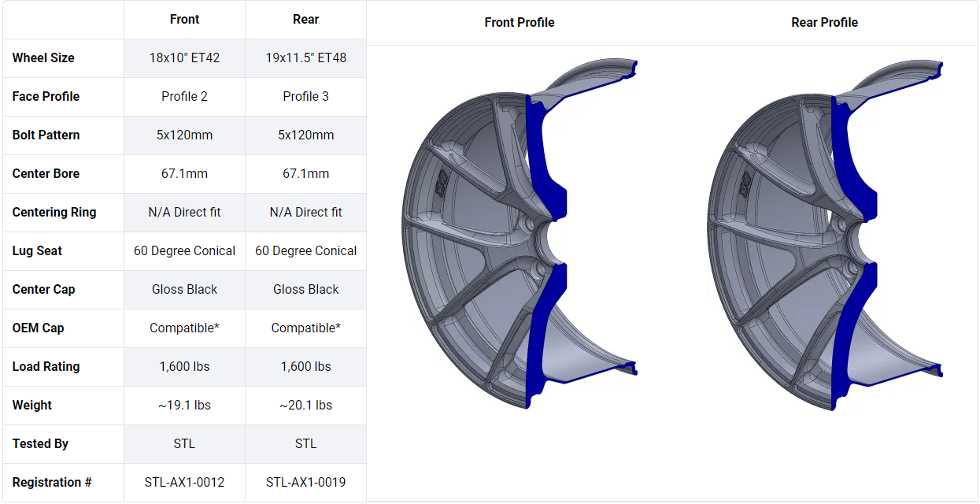Select the 19x11.5" ET48 wheel size cell
Image resolution: width=980 pixels, height=504 pixels.
tap(305, 58)
